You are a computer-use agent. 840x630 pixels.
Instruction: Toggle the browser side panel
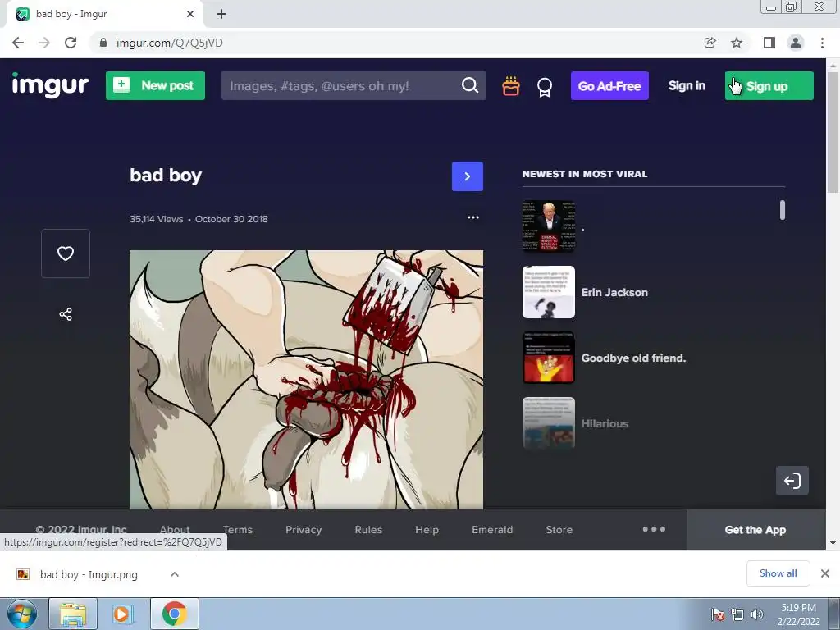pos(769,43)
